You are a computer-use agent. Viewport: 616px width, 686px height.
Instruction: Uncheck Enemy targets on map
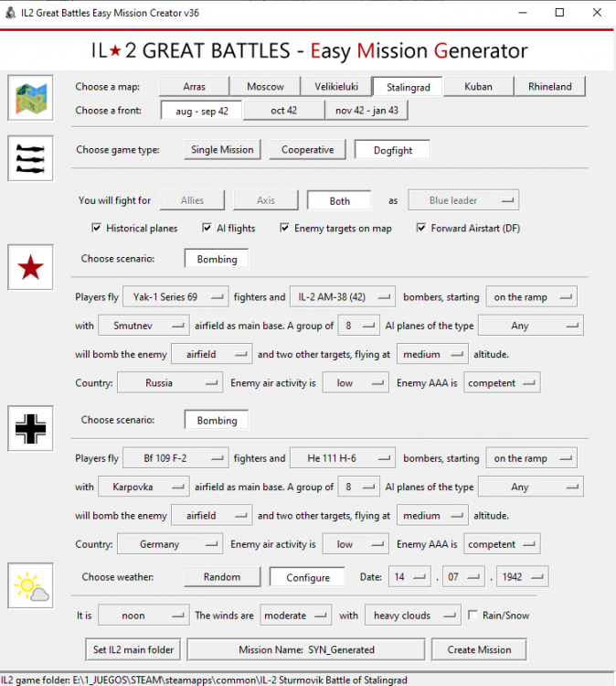284,228
